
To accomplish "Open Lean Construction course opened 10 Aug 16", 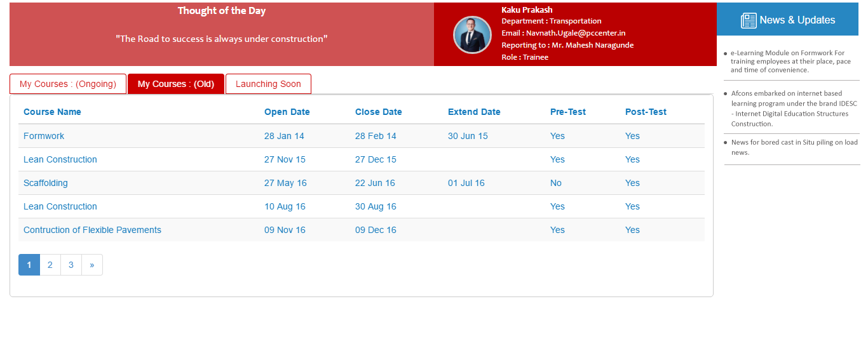I will tap(60, 206).
